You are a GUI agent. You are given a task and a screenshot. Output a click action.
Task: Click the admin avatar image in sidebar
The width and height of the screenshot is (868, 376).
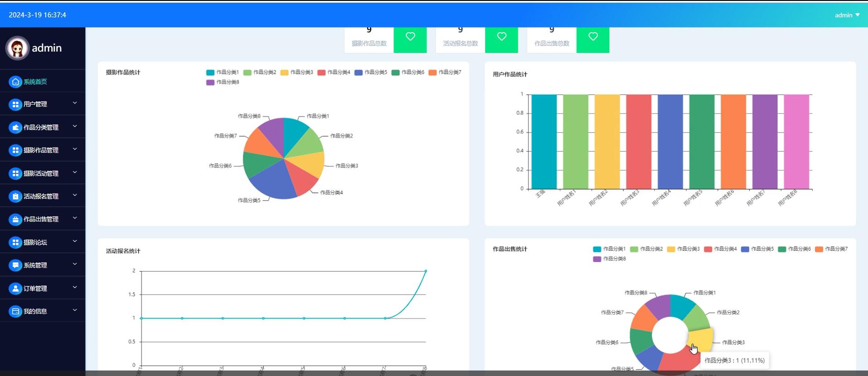(x=18, y=48)
